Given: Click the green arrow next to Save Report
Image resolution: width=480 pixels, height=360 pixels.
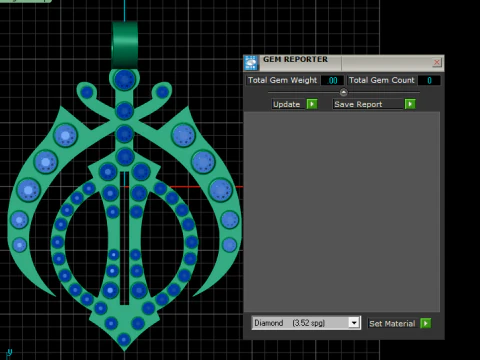Looking at the screenshot, I should 410,104.
